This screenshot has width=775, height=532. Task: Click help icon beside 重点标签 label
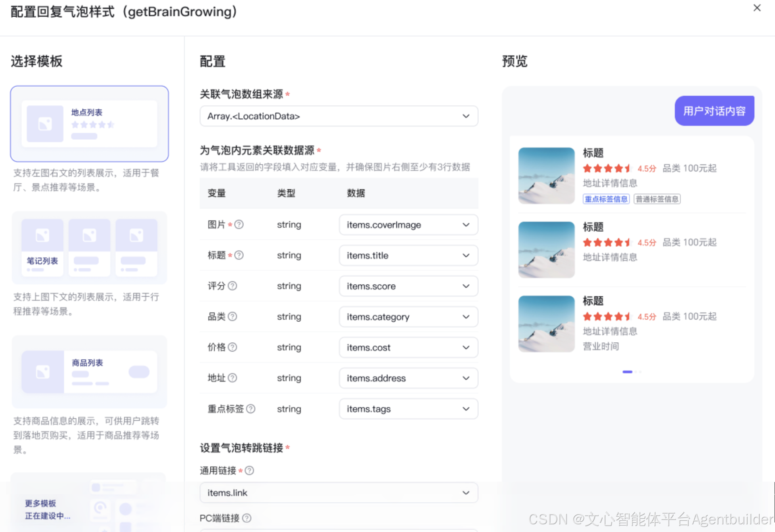click(251, 409)
